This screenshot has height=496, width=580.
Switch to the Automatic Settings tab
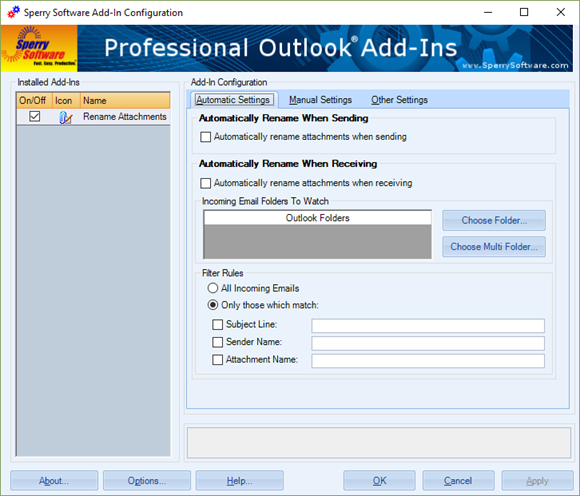(x=234, y=100)
